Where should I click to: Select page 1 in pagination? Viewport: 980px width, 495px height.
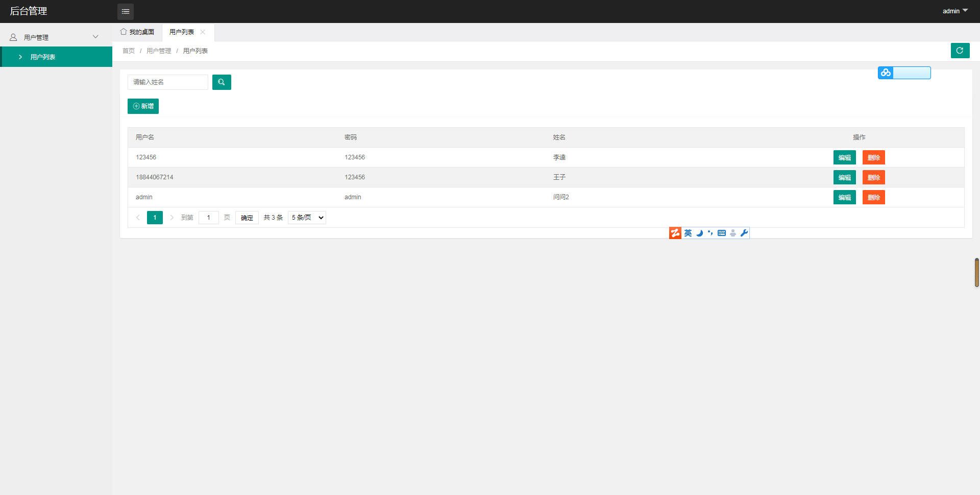point(155,218)
